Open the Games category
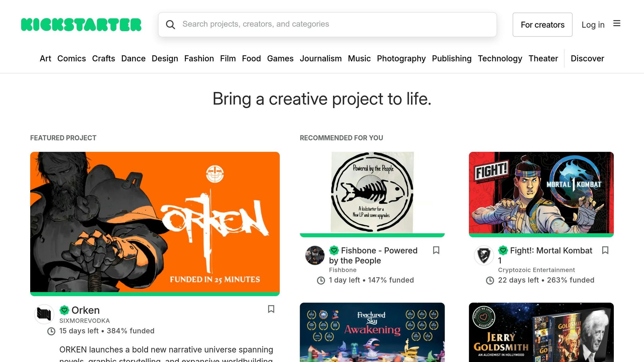This screenshot has width=644, height=362. click(x=280, y=58)
